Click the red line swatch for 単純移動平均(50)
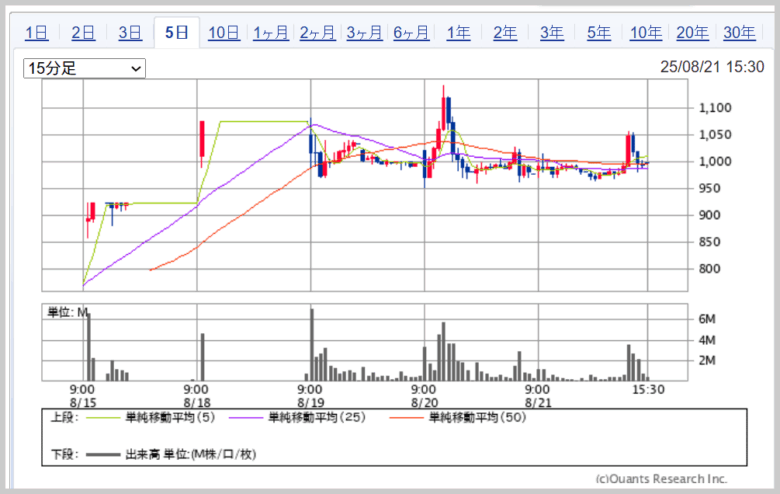The height and width of the screenshot is (494, 780). coord(406,418)
